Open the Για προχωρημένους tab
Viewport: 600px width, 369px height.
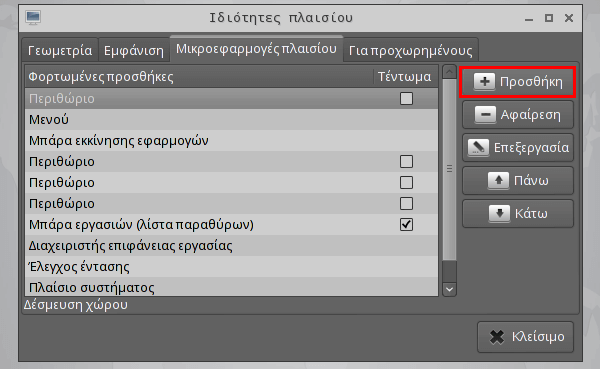click(411, 50)
